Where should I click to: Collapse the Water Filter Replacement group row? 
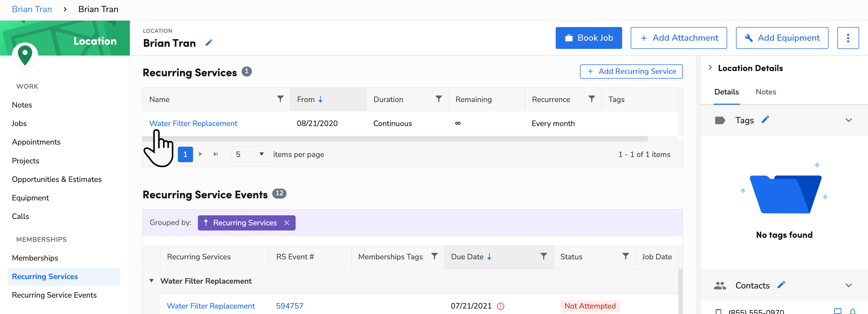152,281
